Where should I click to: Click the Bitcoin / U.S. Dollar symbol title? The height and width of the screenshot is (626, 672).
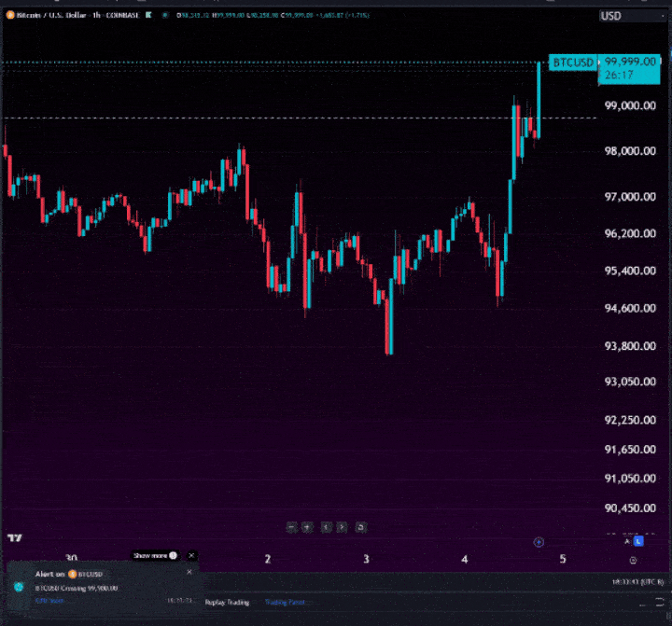pos(49,16)
